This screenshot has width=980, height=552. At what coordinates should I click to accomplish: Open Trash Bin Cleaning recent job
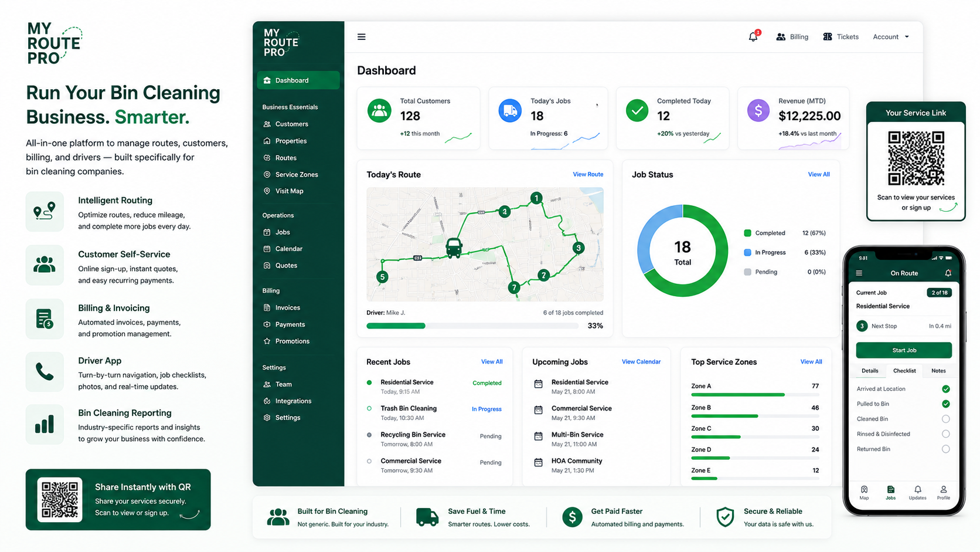tap(434, 413)
